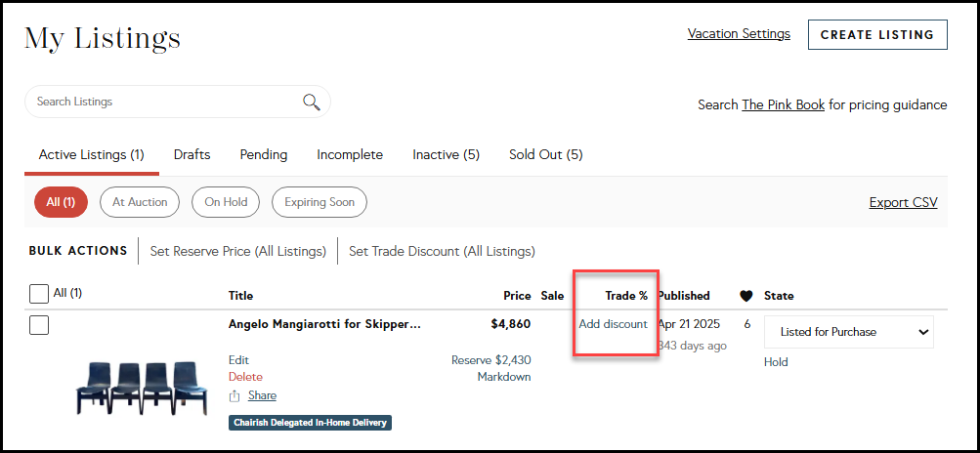980x453 pixels.
Task: Select the All (1) filter pill
Action: pos(62,202)
